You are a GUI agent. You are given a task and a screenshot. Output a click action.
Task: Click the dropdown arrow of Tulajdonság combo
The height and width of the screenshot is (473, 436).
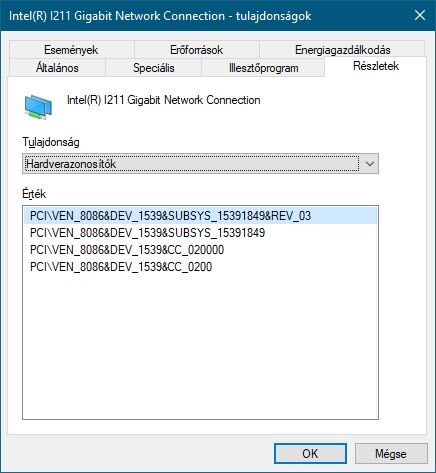[370, 164]
